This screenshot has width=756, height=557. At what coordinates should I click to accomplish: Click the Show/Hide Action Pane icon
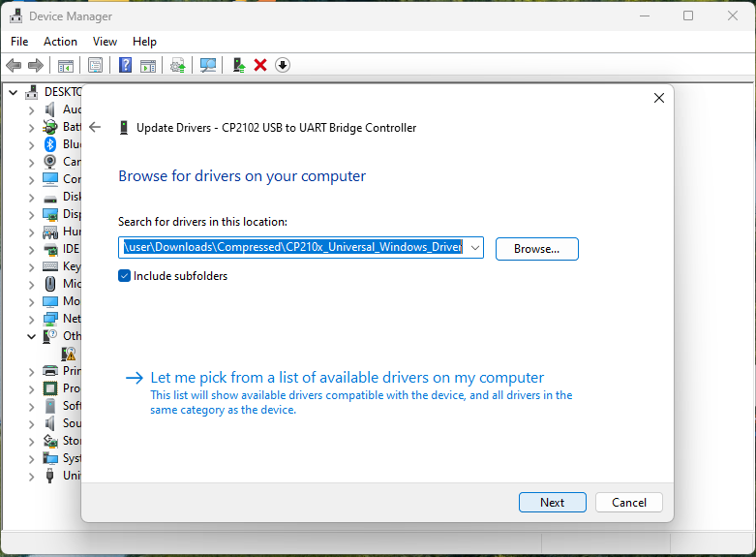(x=148, y=65)
